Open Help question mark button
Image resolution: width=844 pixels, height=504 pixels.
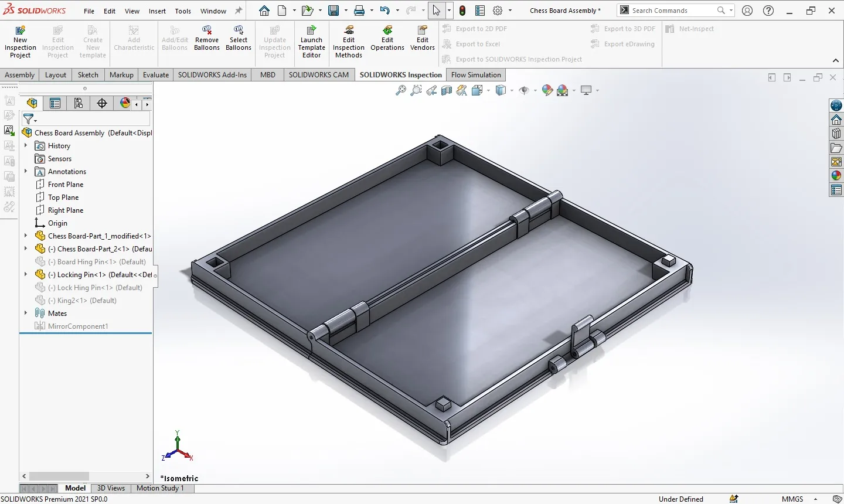[768, 11]
